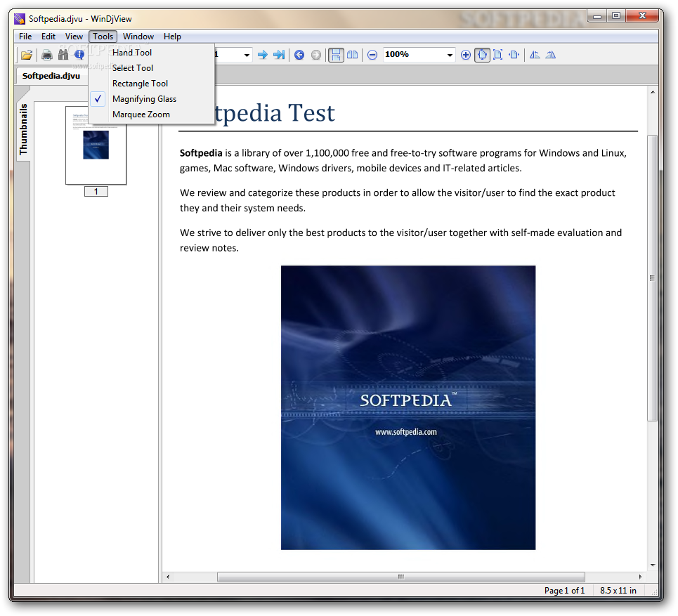Click the Softpedia logo image in document
The image size is (678, 616).
408,407
